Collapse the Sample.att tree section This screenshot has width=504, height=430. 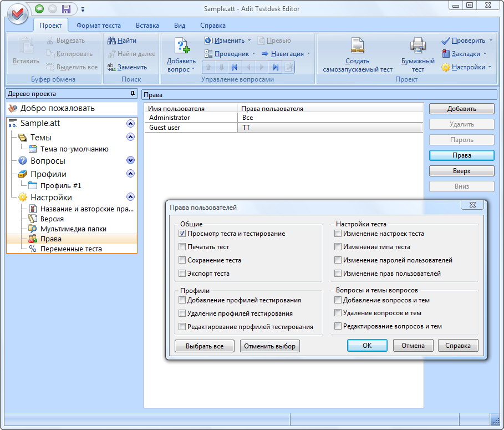pos(130,123)
